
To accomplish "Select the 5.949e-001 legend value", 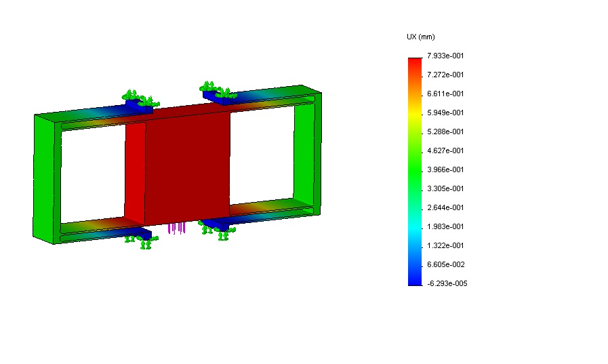I will 445,113.
